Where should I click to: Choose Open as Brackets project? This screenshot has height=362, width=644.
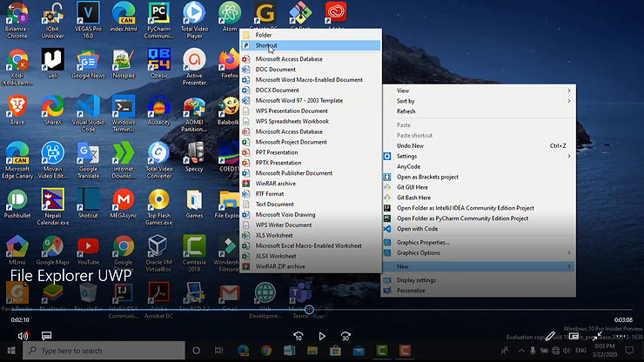pos(479,178)
